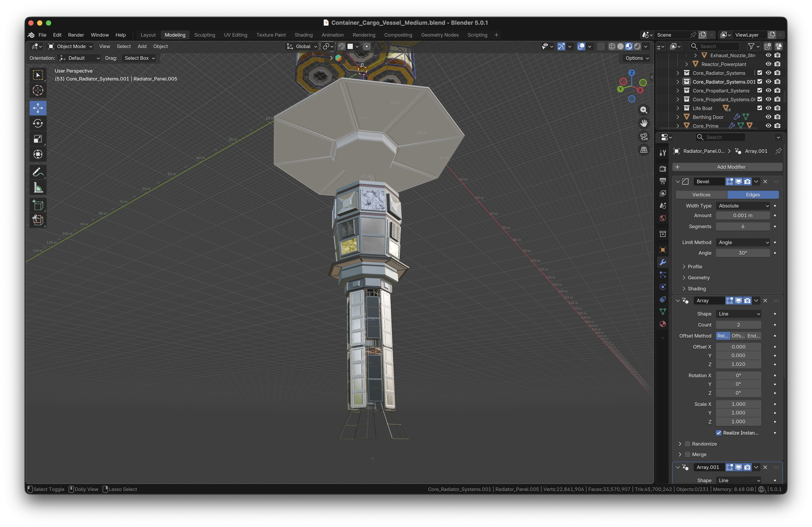Open the Render properties tab
Image resolution: width=812 pixels, height=527 pixels.
coord(663,169)
